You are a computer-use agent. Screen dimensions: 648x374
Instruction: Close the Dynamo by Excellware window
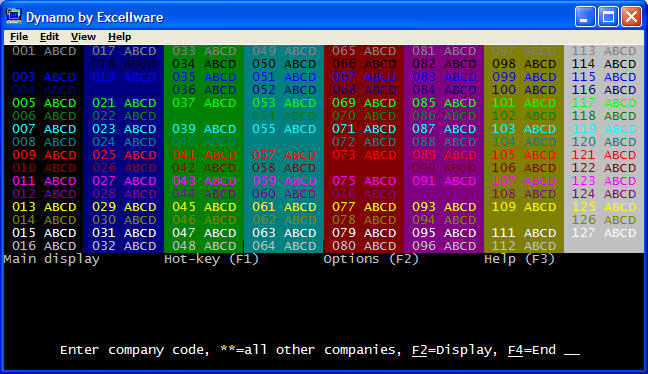pos(631,17)
